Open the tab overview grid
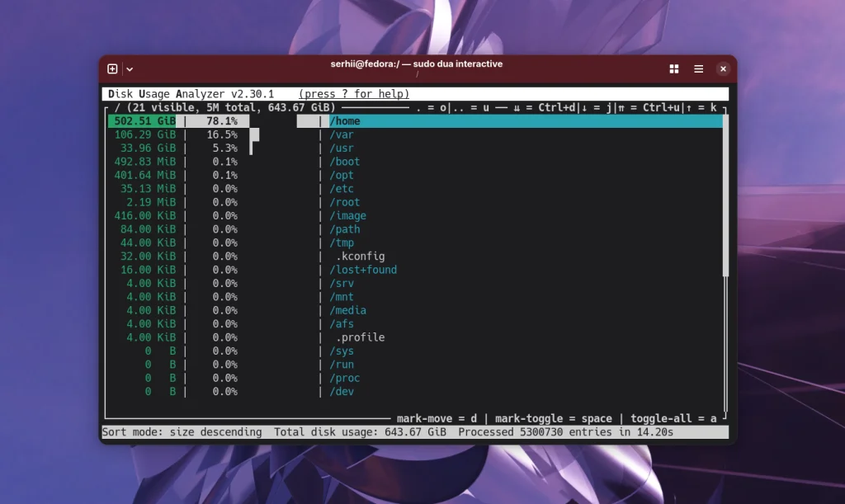 [674, 69]
